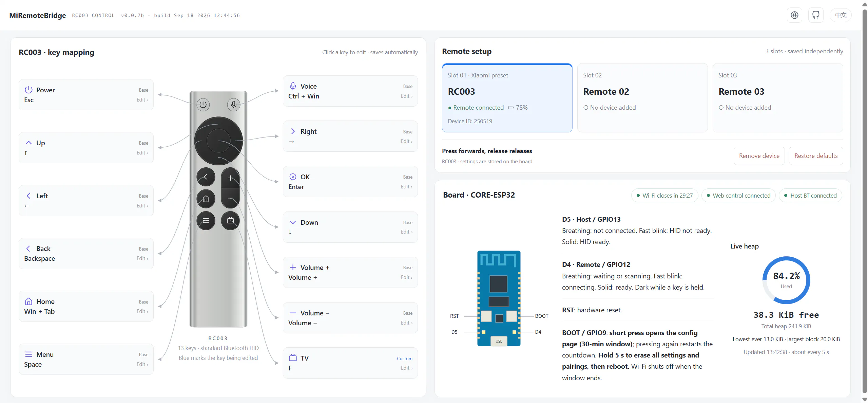The height and width of the screenshot is (403, 868).
Task: Expand Edit for the TV key
Action: pyautogui.click(x=406, y=368)
